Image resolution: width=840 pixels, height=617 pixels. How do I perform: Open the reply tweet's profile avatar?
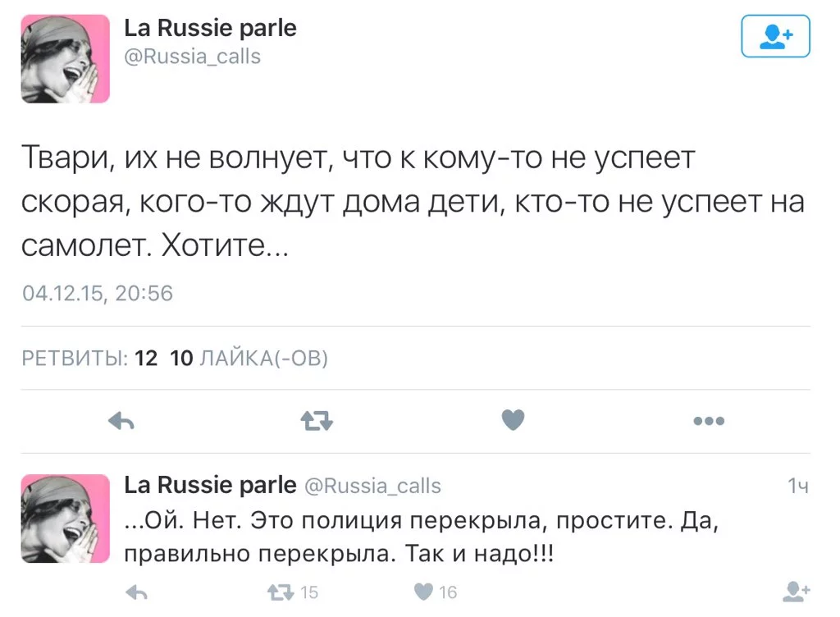[x=65, y=518]
